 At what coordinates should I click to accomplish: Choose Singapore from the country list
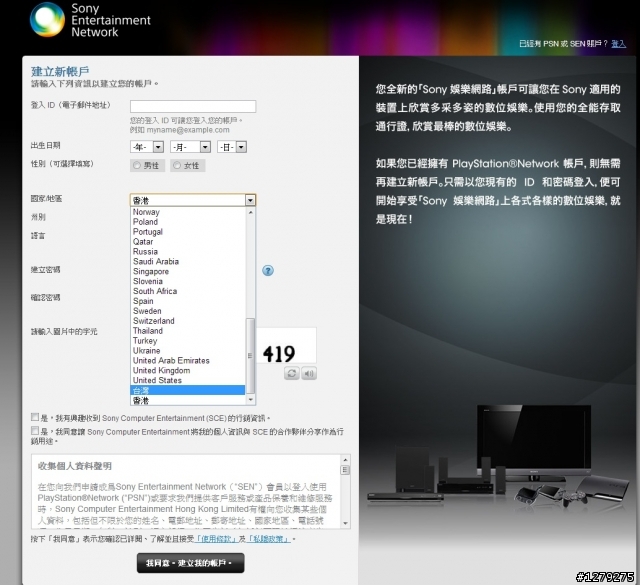click(x=188, y=271)
